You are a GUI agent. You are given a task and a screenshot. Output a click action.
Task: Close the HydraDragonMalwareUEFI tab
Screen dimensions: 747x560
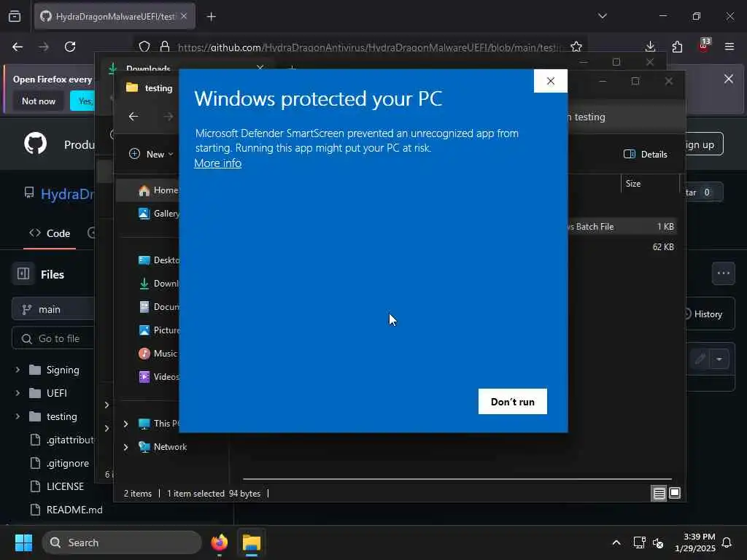click(x=184, y=16)
